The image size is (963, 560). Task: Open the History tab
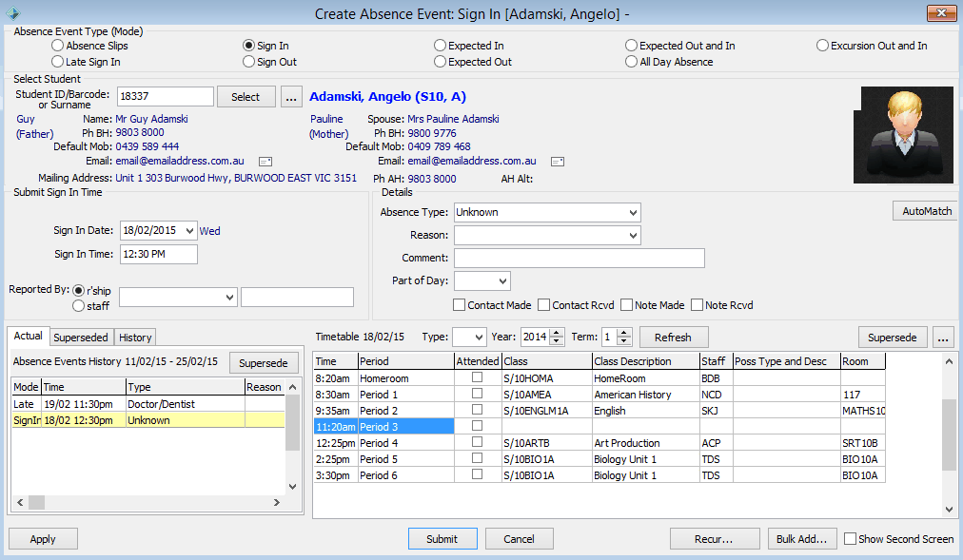tap(135, 338)
